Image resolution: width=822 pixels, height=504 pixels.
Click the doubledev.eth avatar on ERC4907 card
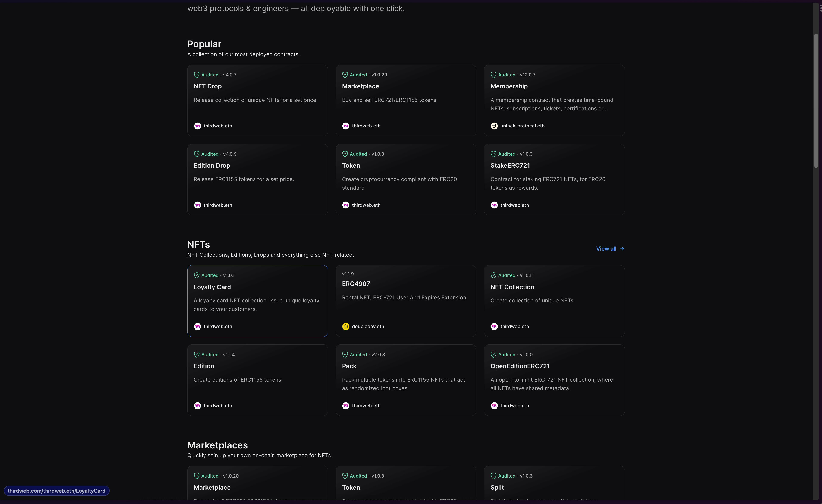(346, 326)
